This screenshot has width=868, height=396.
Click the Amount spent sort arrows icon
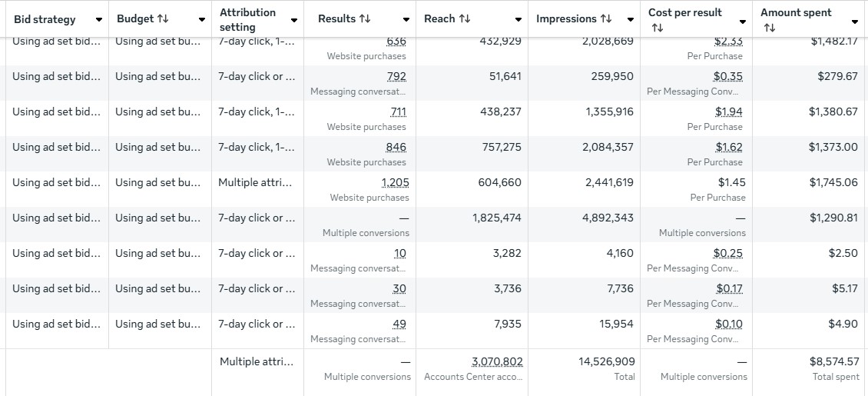coord(769,28)
